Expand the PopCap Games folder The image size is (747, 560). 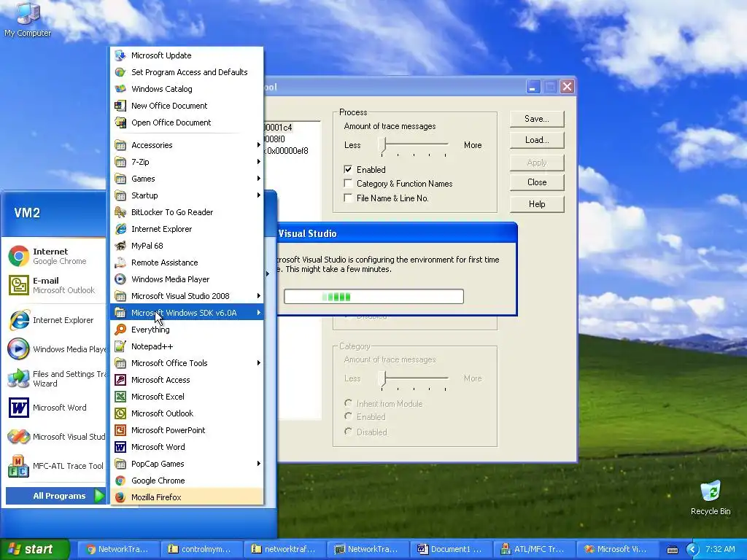[187, 463]
